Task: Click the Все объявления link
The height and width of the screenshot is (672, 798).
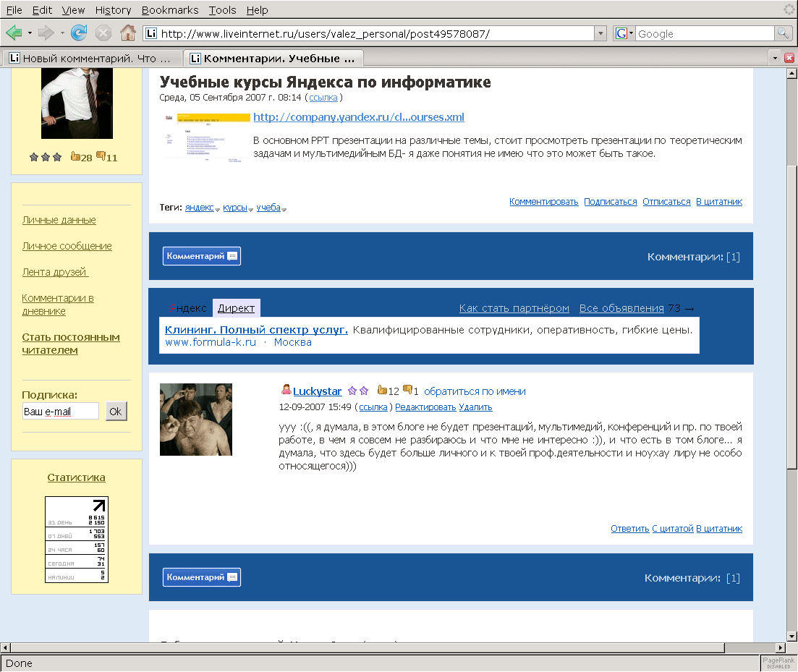Action: [x=621, y=308]
